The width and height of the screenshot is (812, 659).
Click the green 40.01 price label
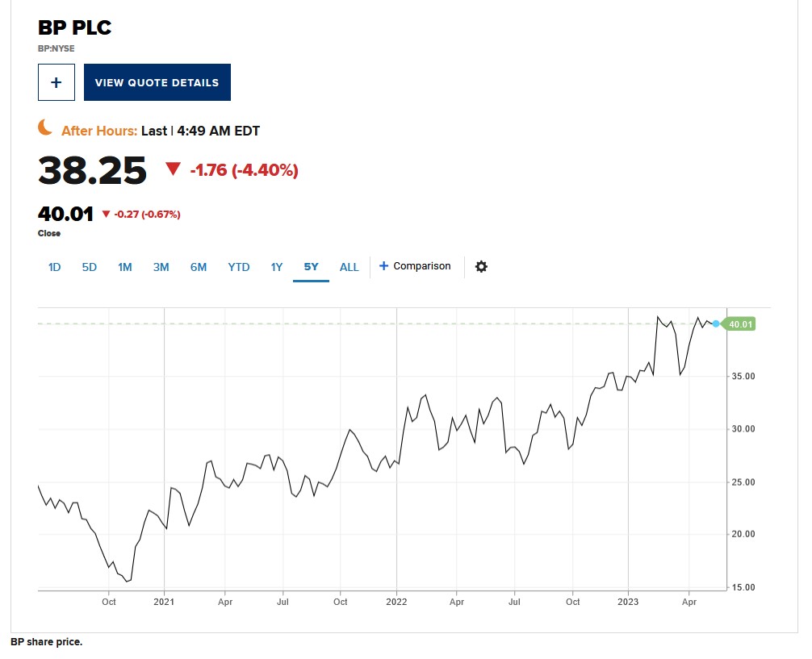pos(739,324)
